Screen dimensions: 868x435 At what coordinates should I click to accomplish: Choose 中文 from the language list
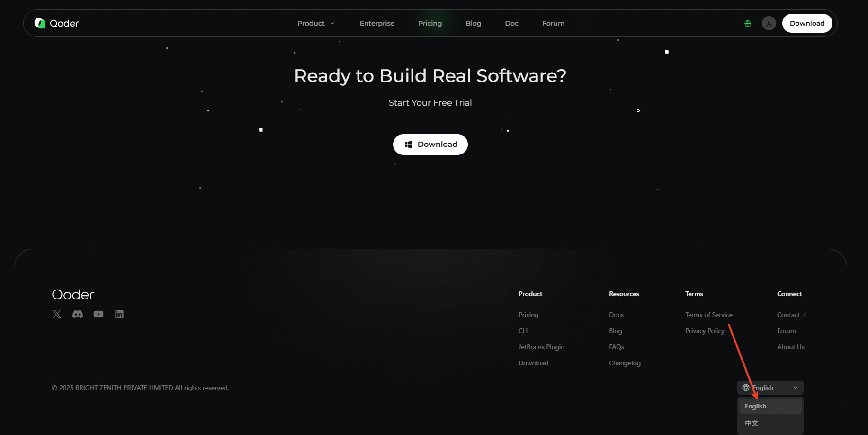(x=770, y=423)
